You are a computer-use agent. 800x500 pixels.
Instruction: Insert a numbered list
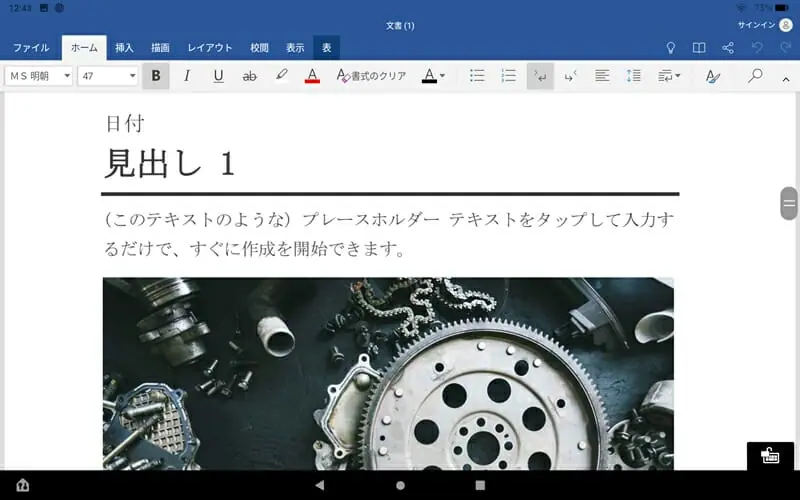509,76
